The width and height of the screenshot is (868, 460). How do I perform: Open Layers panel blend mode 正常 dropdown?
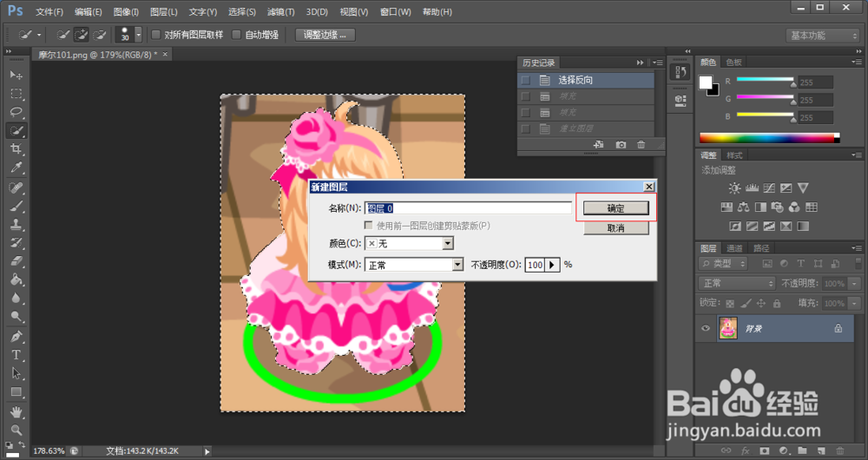(x=737, y=284)
